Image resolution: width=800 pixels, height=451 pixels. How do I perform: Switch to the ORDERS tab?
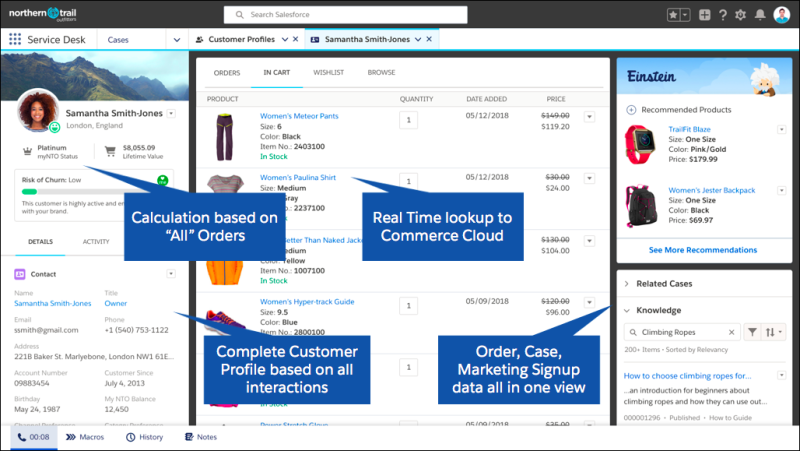(227, 73)
